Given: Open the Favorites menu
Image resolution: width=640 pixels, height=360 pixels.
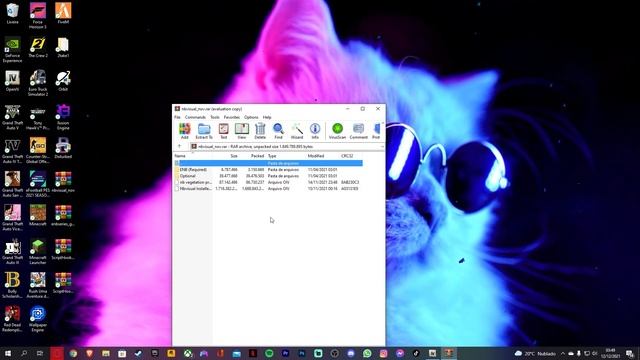Looking at the screenshot, I should [x=231, y=117].
